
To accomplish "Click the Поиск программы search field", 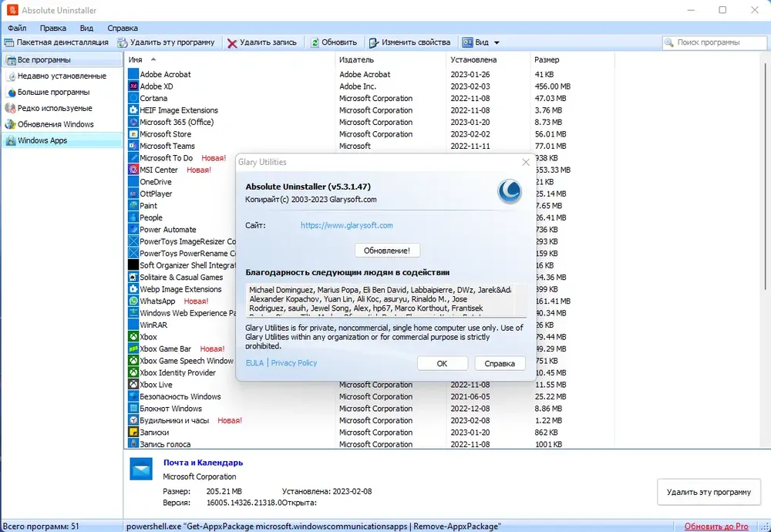I will (x=715, y=42).
